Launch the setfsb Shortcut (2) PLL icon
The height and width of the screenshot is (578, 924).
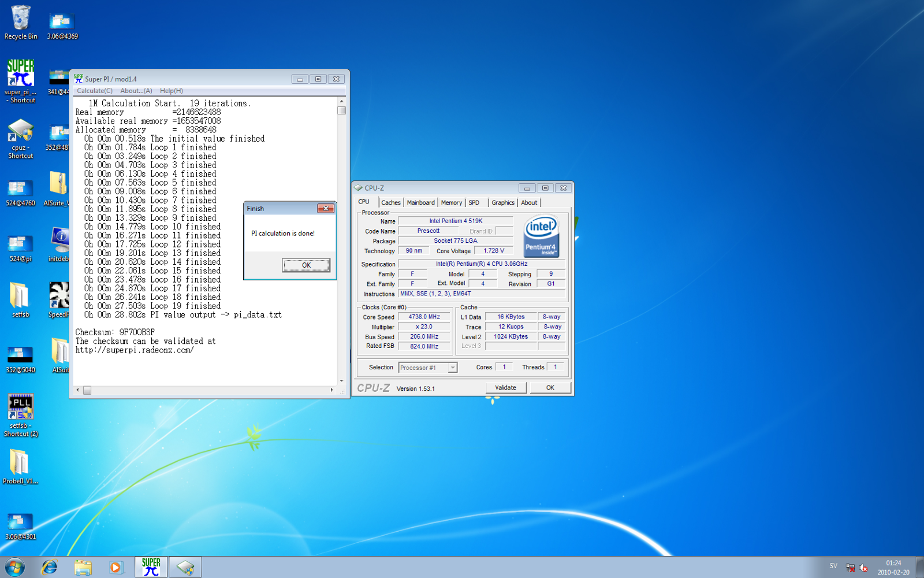[x=21, y=415]
